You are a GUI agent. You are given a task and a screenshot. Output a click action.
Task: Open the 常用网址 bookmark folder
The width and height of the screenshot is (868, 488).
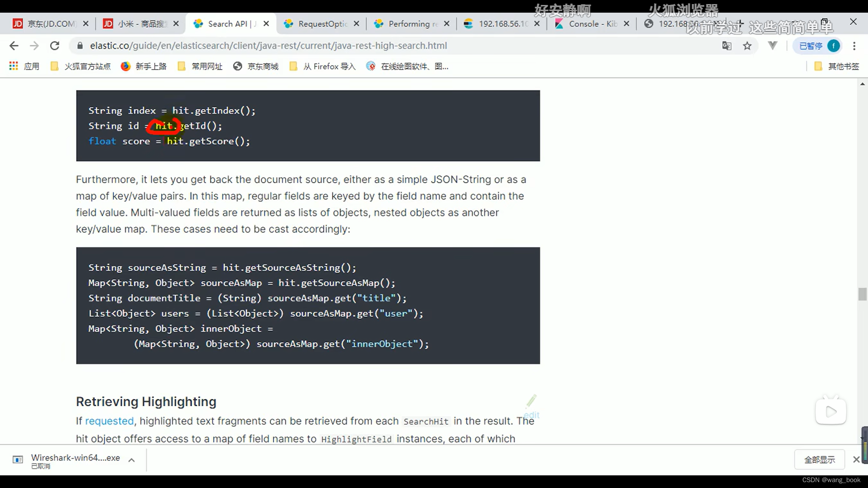pos(200,66)
